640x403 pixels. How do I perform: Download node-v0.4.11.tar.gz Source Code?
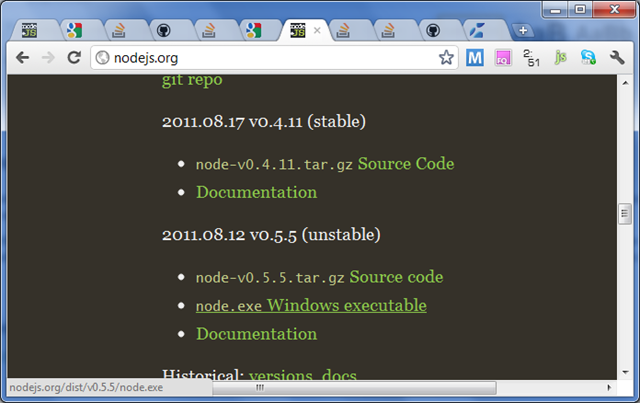click(325, 164)
